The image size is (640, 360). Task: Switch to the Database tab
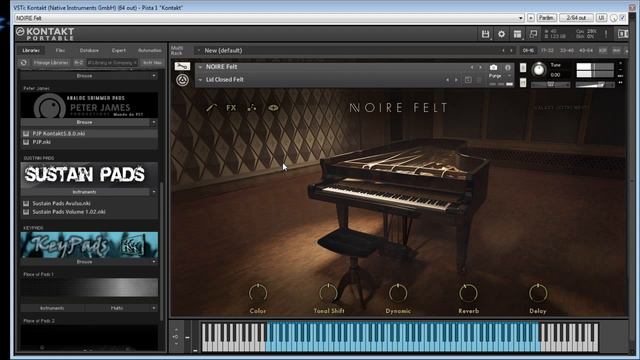[x=89, y=50]
